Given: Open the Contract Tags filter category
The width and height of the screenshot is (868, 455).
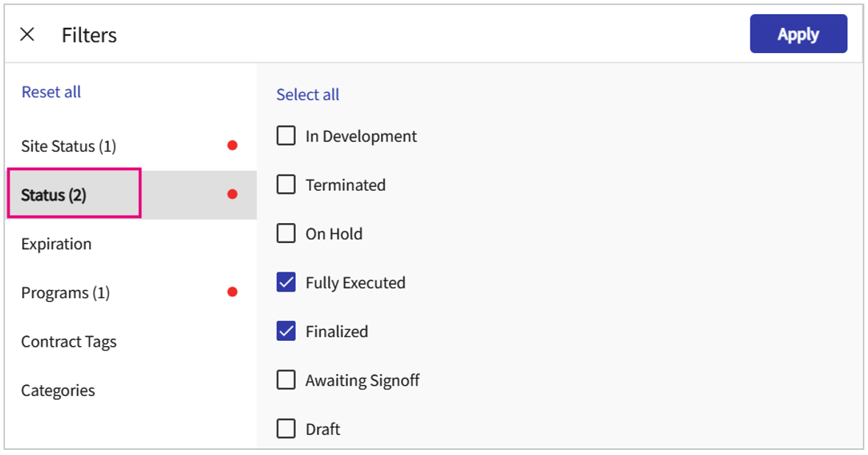Looking at the screenshot, I should (69, 342).
